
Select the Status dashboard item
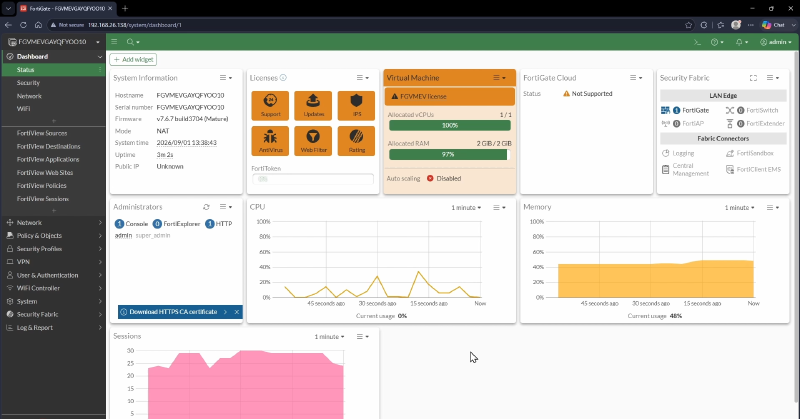(x=53, y=70)
